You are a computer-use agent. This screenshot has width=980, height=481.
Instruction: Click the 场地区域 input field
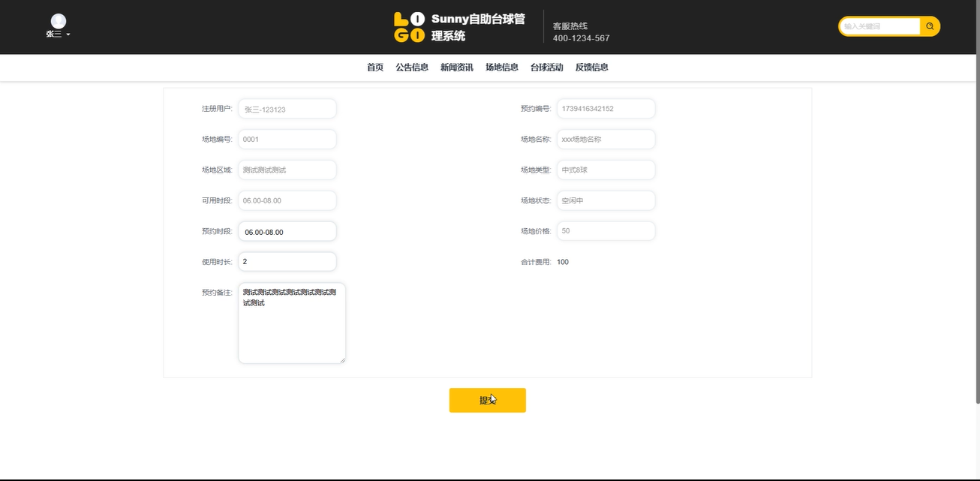287,170
